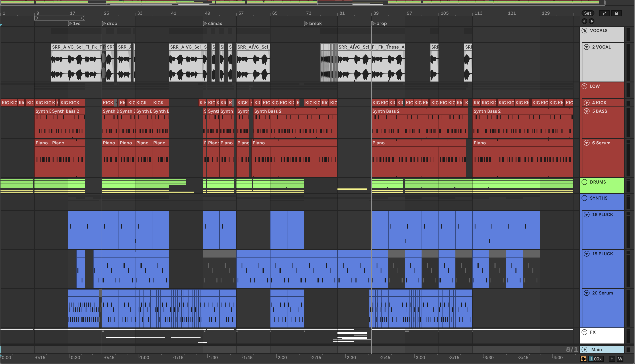Click the DRUMS group fold icon
635x364 pixels.
[x=584, y=182]
